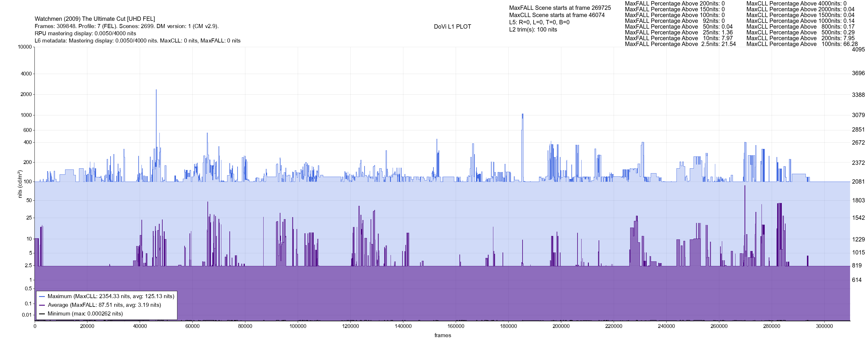
Task: Click the 'frames' x-axis label
Action: (x=442, y=335)
